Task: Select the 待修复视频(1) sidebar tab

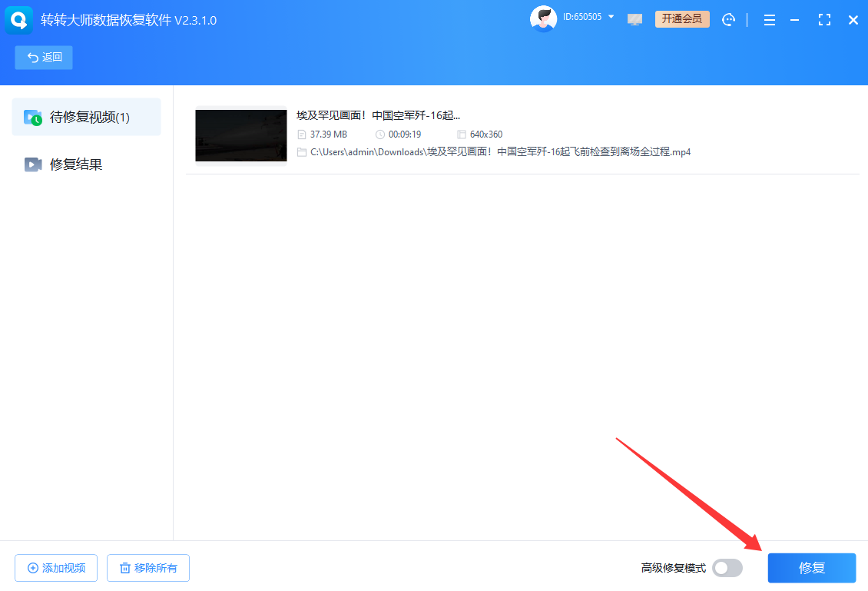Action: (x=86, y=117)
